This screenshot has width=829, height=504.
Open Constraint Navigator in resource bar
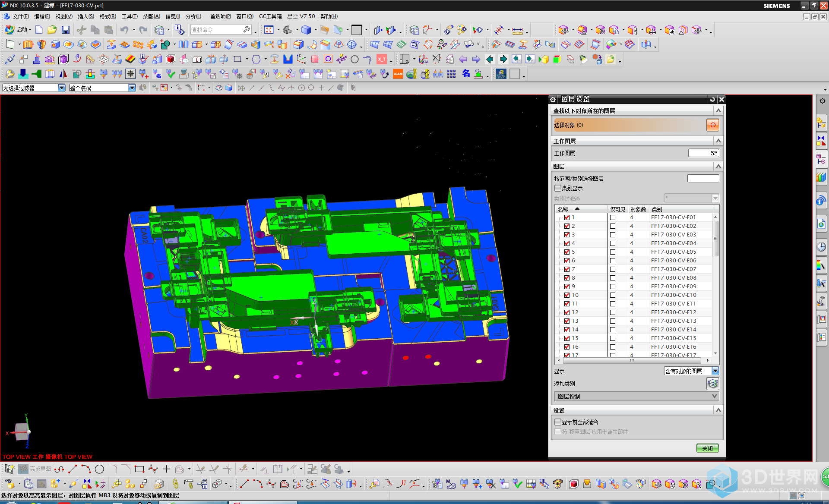(821, 141)
